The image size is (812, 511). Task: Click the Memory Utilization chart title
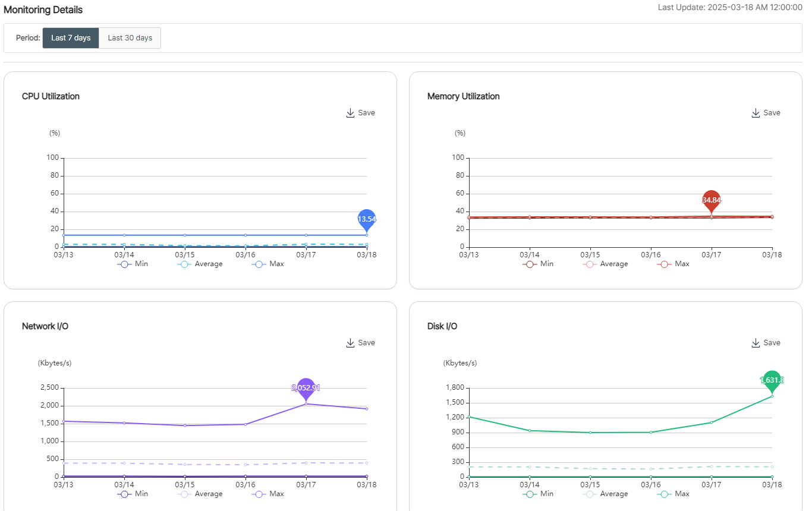pos(464,96)
